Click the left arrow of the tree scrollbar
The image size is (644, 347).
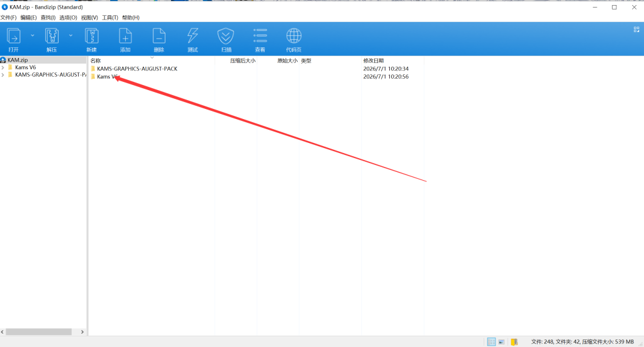[x=3, y=332]
